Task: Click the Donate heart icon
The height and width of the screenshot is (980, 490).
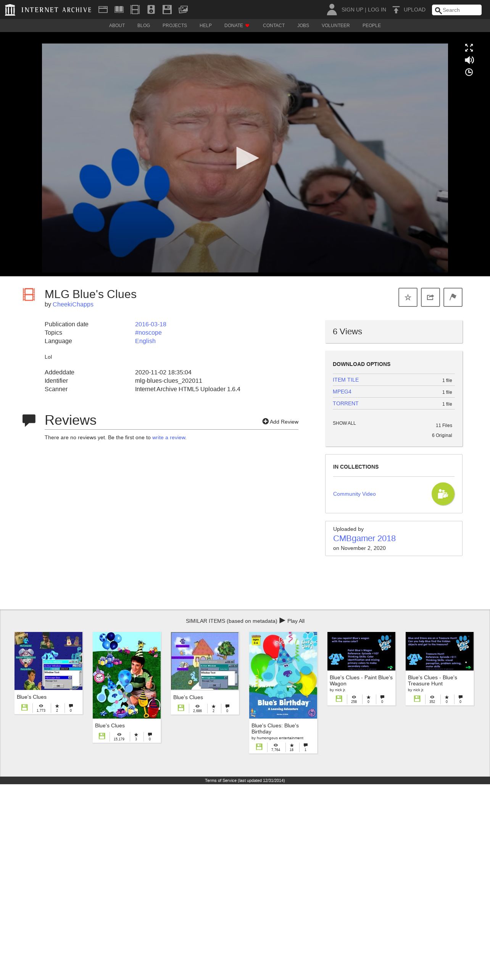Action: click(247, 26)
